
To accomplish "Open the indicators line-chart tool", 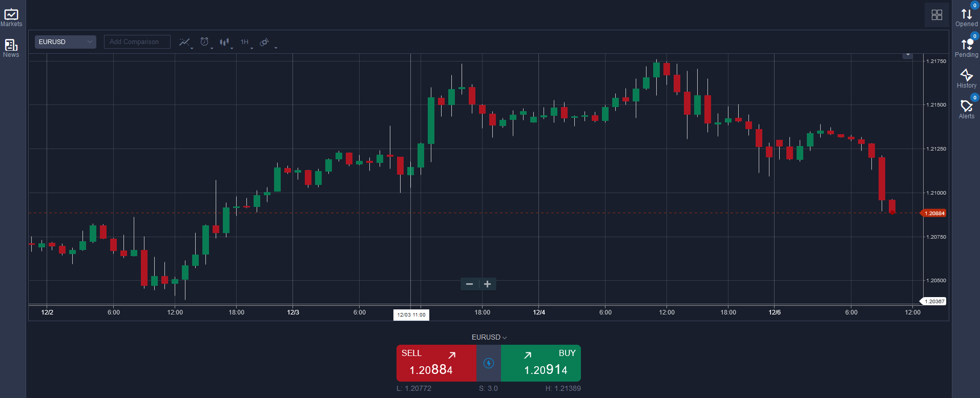I will 184,42.
